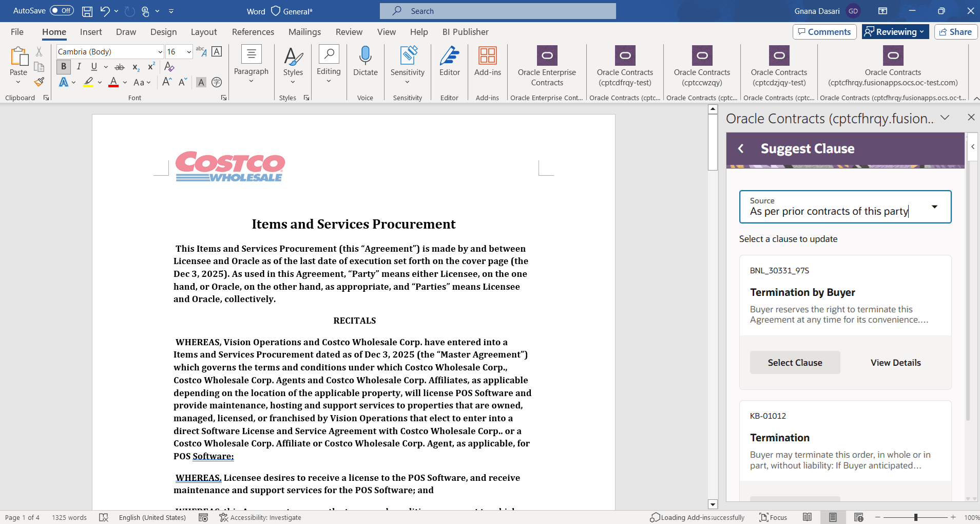Switch to Read Mode view
Viewport: 980px width, 524px height.
[x=808, y=517]
